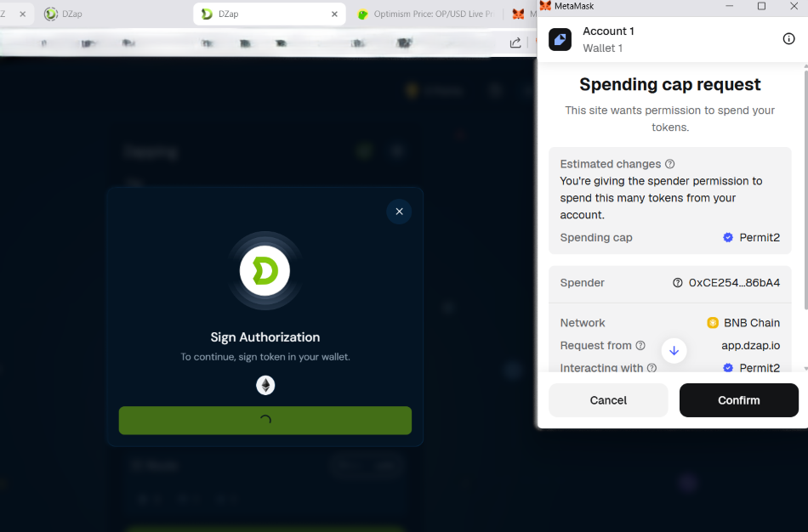The width and height of the screenshot is (808, 532).
Task: Open the MetaMask account info icon
Action: 788,38
